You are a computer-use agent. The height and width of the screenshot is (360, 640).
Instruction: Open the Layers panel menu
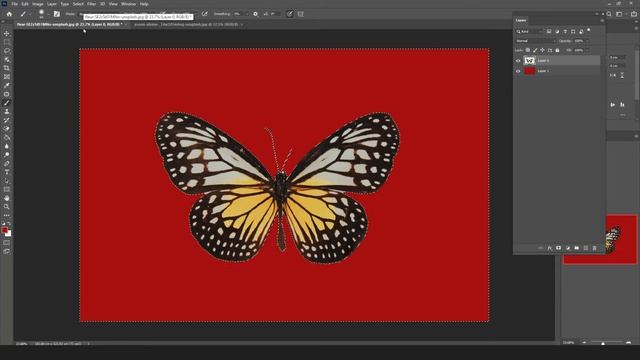click(602, 20)
